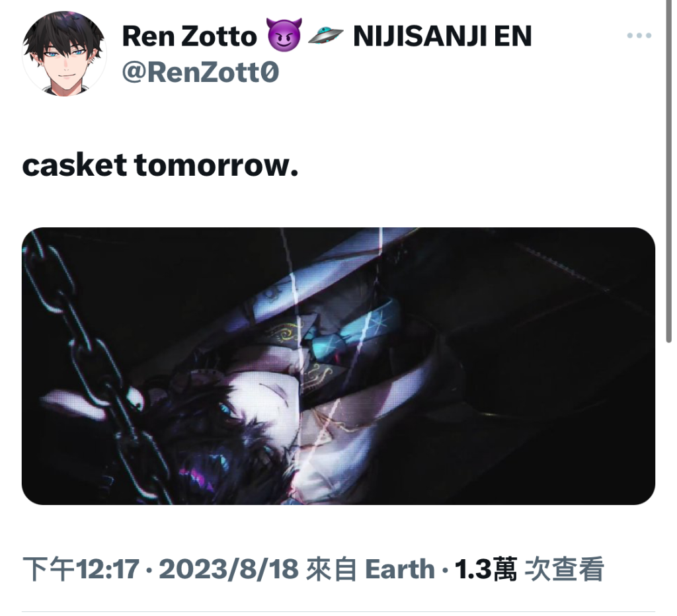Open the Ren Zotto display name link
Screen dimensions: 677x616
pos(189,36)
